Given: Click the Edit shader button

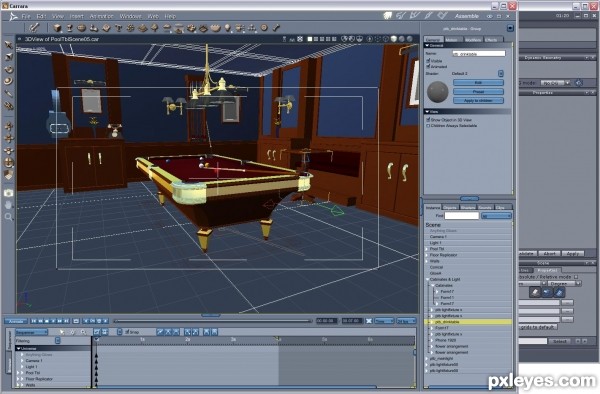Looking at the screenshot, I should (x=478, y=83).
